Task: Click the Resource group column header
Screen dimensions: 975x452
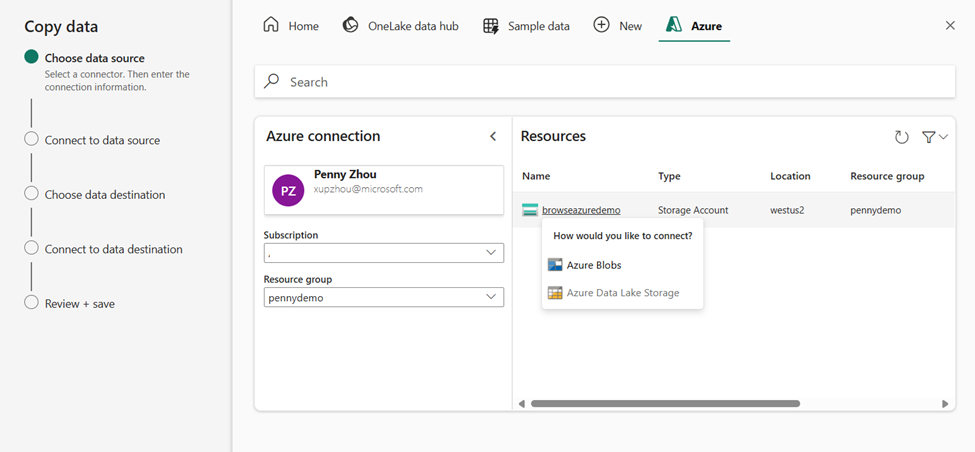Action: (887, 176)
